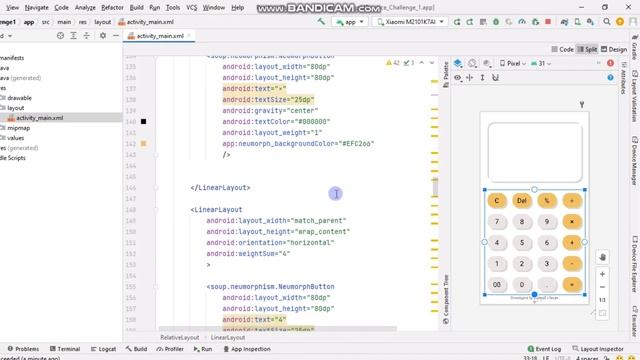The width and height of the screenshot is (640, 360).
Task: Click the Palette side panel tab
Action: pos(446,74)
